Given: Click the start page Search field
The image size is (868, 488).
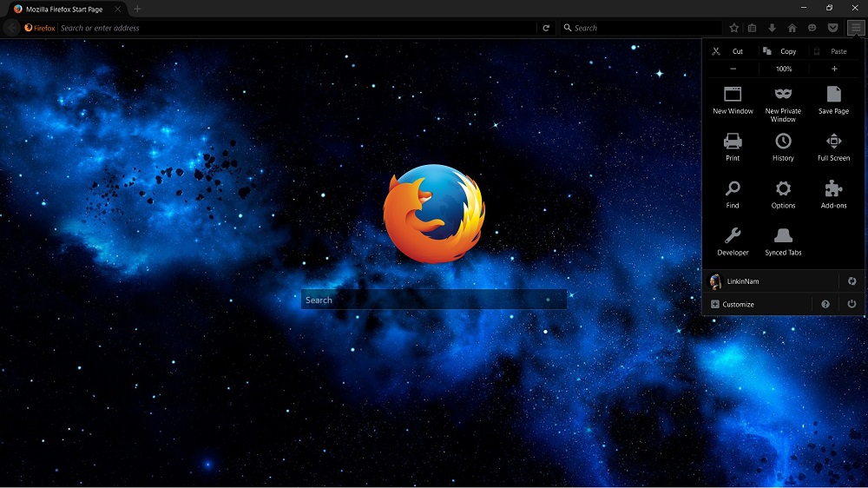Looking at the screenshot, I should [433, 300].
